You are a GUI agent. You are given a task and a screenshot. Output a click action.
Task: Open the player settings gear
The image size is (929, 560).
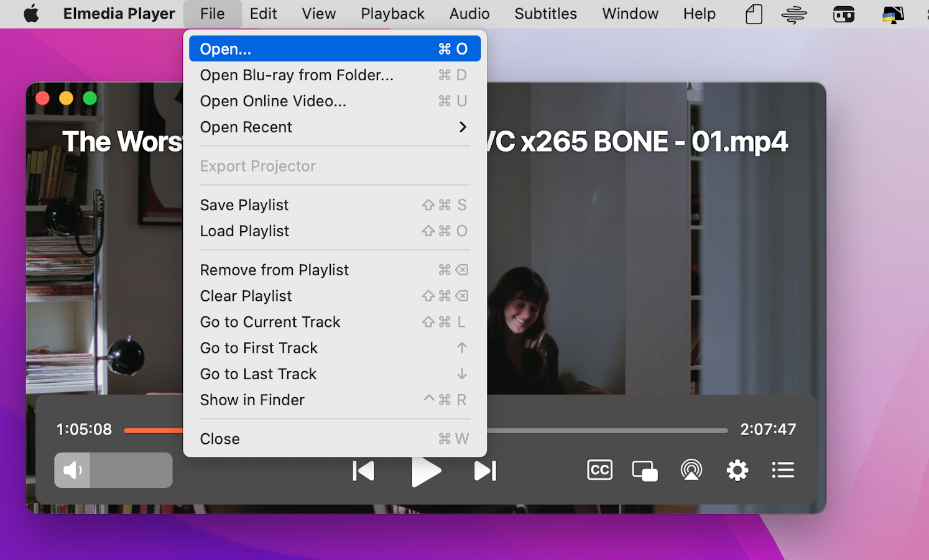[737, 470]
